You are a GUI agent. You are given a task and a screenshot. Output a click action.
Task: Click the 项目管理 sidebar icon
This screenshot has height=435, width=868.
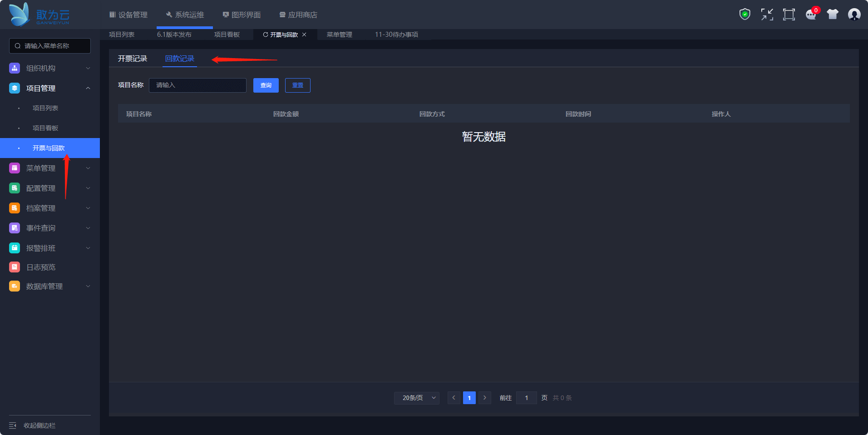(15, 88)
